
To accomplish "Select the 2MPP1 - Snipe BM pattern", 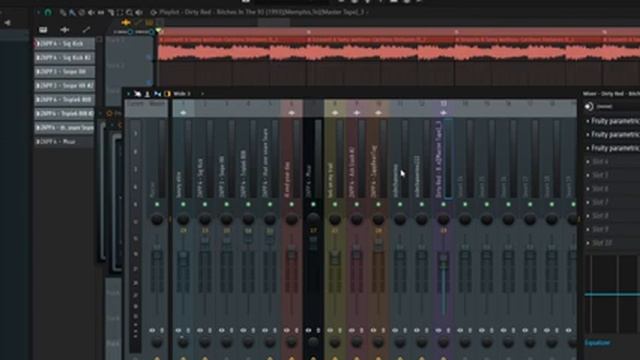I will pyautogui.click(x=64, y=71).
